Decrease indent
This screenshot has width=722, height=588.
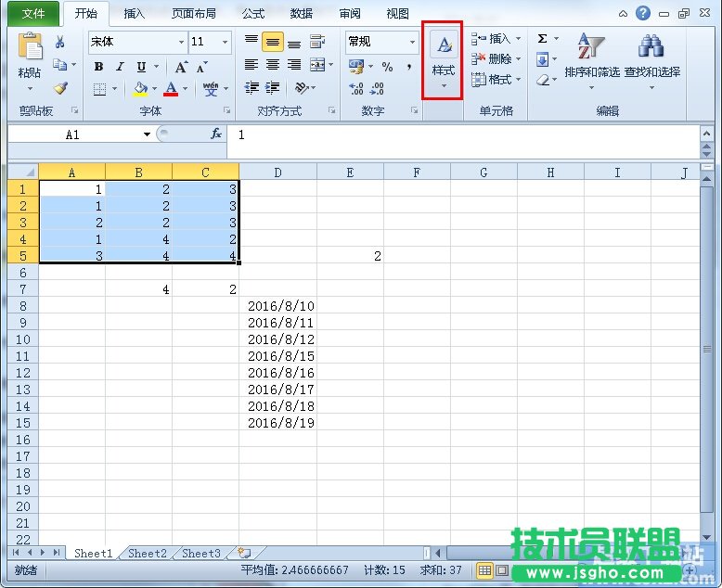tap(251, 87)
